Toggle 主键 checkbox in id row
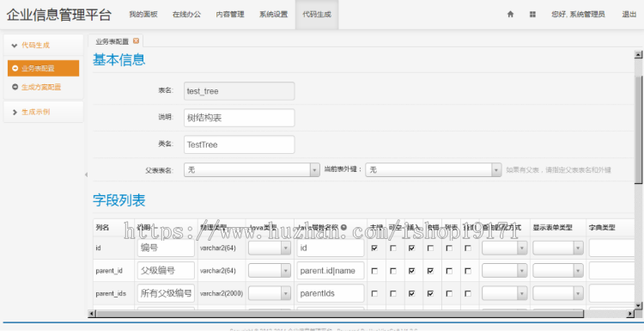The image size is (644, 331). click(x=374, y=248)
